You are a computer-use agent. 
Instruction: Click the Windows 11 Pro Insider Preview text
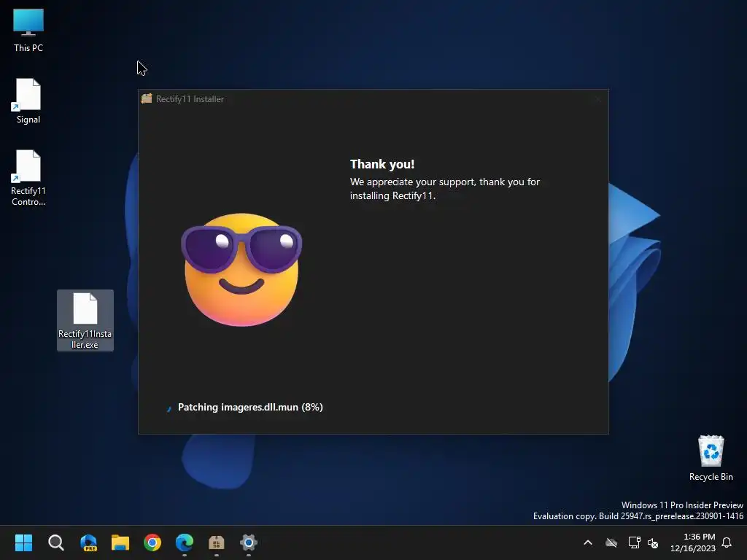click(x=682, y=505)
